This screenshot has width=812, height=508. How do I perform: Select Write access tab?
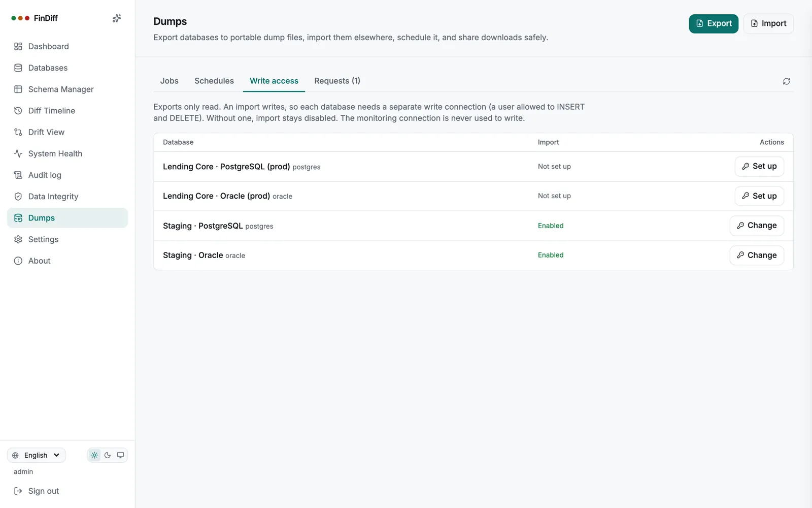[x=274, y=81]
